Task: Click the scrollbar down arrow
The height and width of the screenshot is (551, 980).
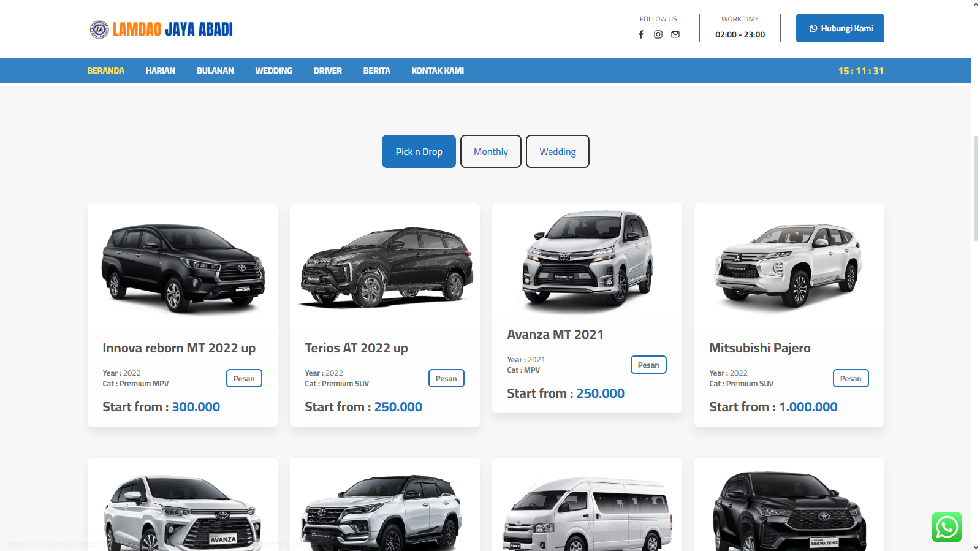Action: (x=976, y=546)
